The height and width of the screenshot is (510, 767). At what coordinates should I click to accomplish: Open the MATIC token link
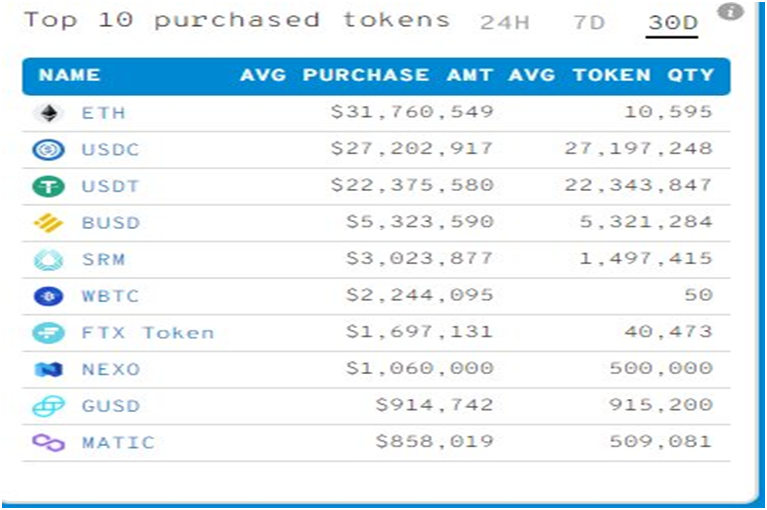[118, 443]
